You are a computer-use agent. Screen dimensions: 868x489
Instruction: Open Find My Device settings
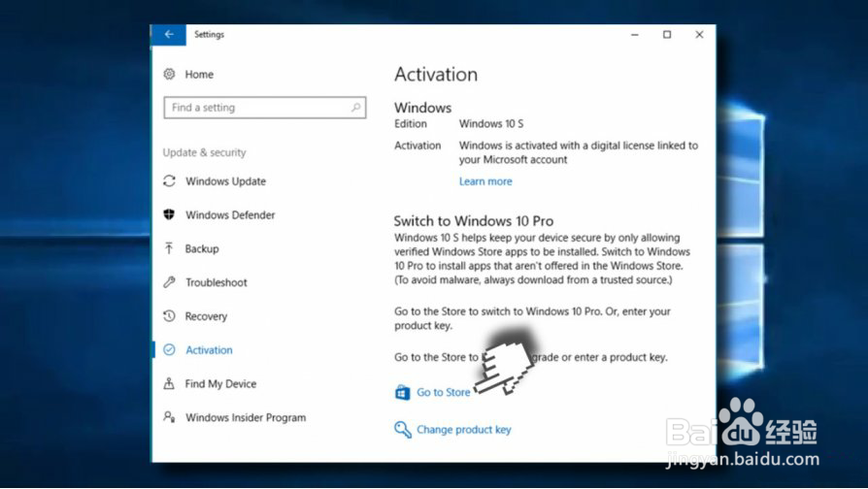(220, 384)
